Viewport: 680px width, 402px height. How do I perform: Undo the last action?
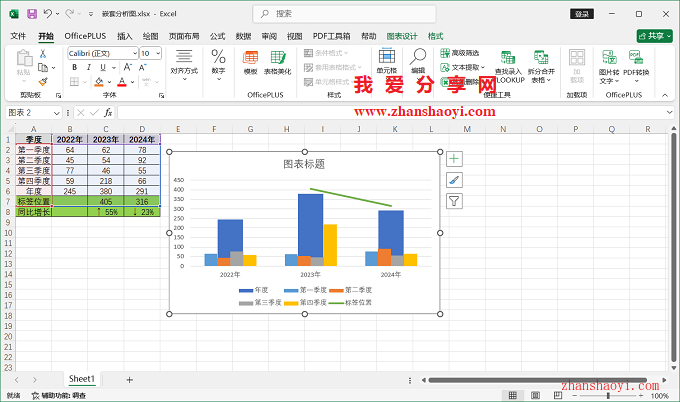(48, 14)
